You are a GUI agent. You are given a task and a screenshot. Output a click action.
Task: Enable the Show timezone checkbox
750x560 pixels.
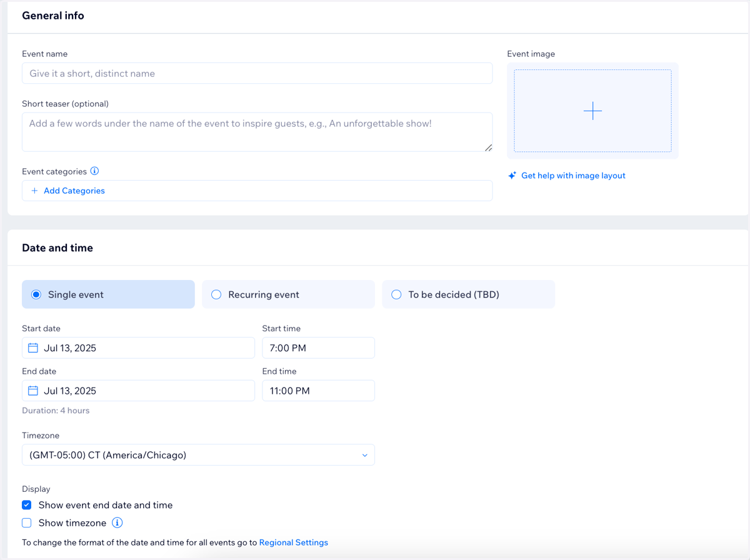click(x=27, y=522)
